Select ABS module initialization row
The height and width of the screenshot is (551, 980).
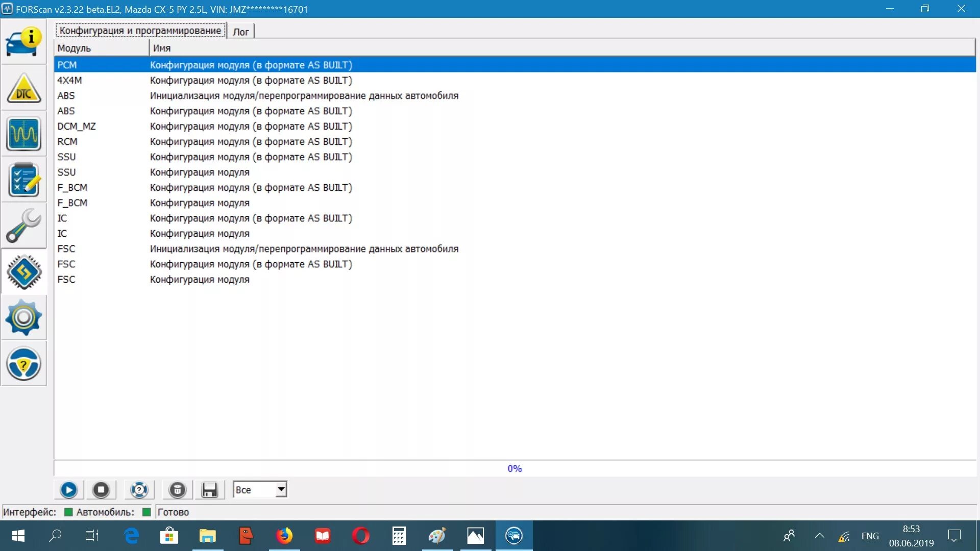[x=515, y=95]
